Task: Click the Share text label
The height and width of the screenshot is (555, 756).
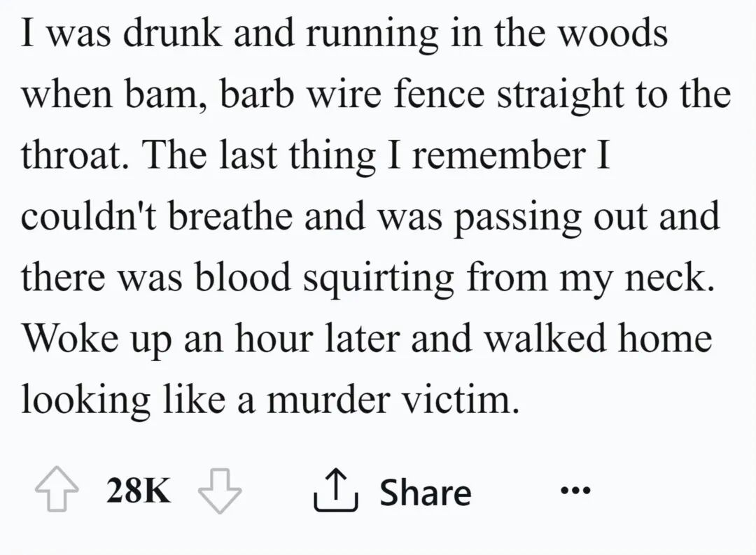Action: (x=426, y=492)
